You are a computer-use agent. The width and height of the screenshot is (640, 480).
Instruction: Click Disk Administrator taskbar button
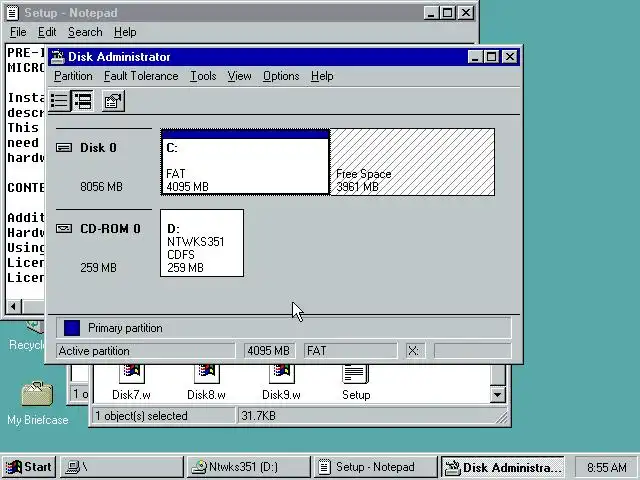pyautogui.click(x=503, y=467)
